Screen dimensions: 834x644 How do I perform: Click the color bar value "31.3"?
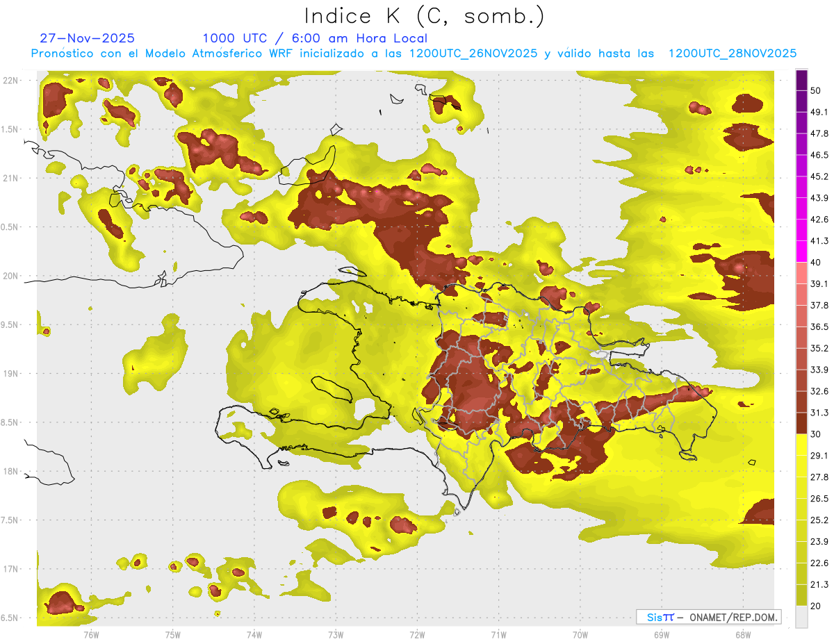pyautogui.click(x=819, y=413)
